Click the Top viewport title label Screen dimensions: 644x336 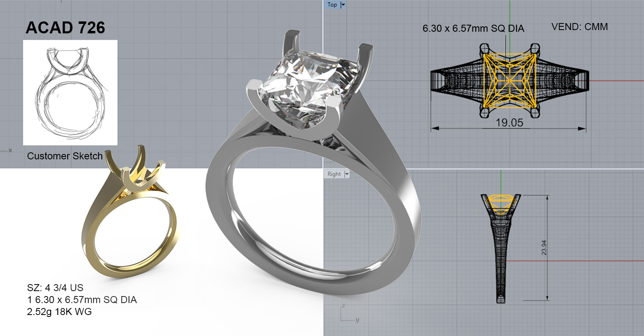point(332,5)
